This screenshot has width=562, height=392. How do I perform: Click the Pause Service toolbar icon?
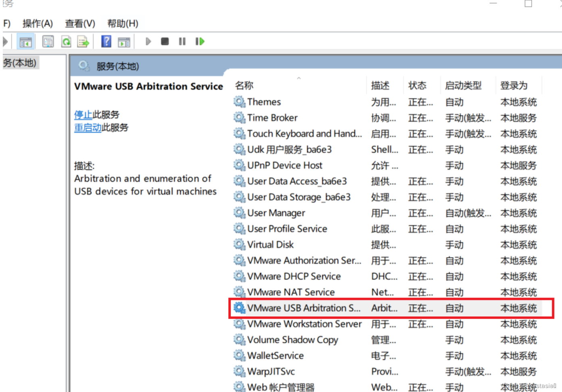[182, 41]
